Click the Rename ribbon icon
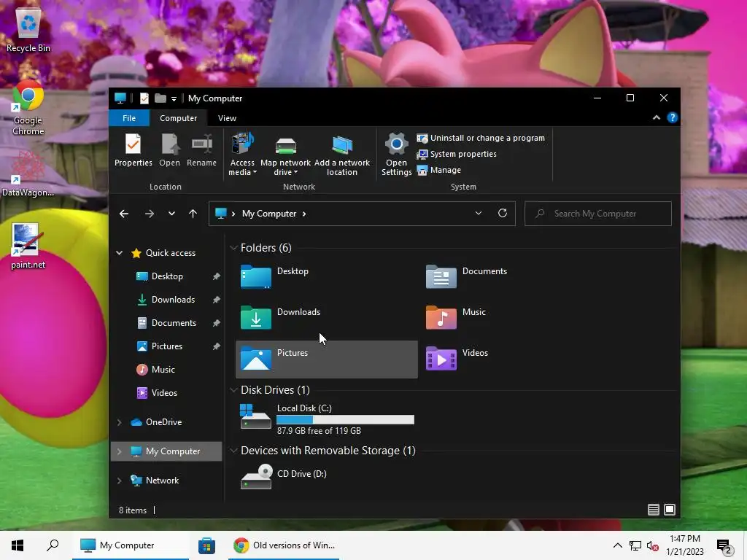The width and height of the screenshot is (747, 560). (201, 149)
